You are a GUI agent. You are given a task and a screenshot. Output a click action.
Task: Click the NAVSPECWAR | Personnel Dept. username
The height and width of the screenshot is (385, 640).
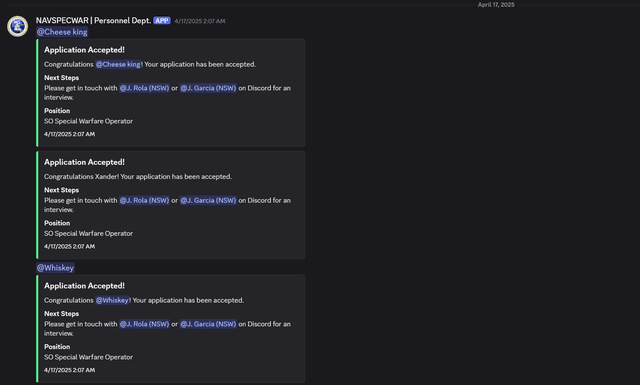93,20
